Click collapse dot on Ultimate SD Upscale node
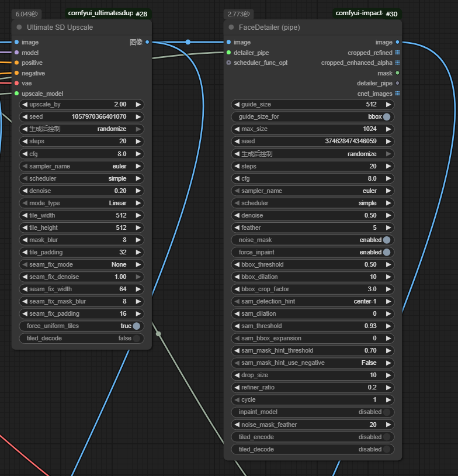 coord(19,27)
